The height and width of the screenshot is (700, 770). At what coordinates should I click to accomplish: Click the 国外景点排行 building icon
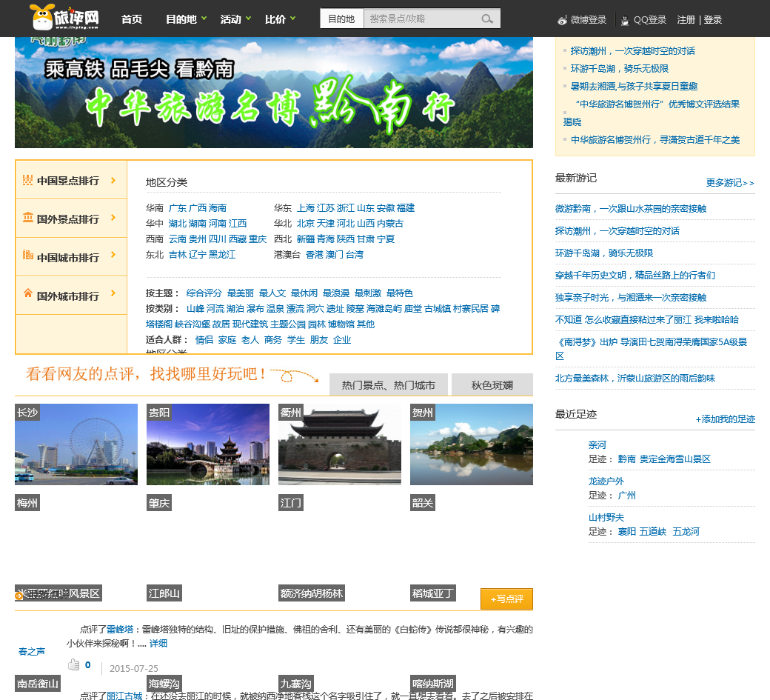tap(28, 217)
